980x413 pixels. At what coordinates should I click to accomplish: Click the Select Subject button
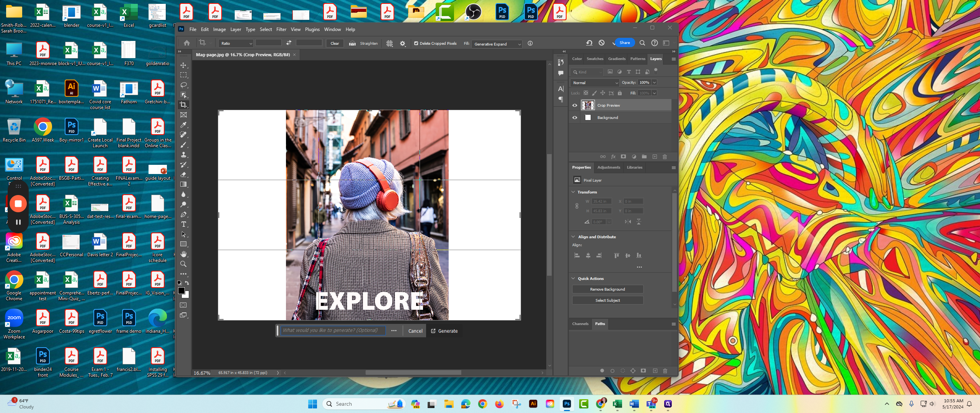click(x=608, y=301)
